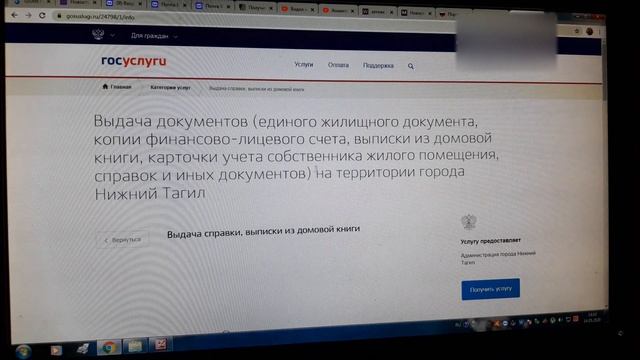Open the Windows Start orb

tap(23, 351)
